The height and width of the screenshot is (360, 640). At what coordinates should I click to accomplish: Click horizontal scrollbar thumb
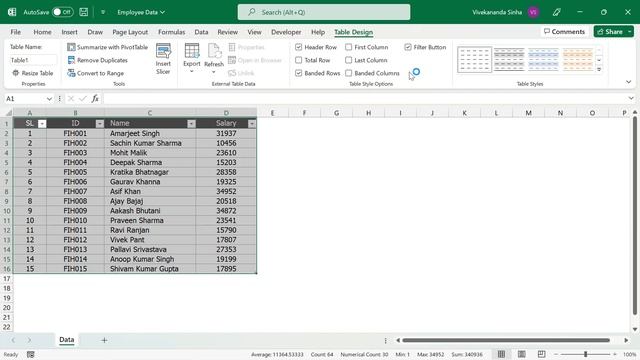506,340
